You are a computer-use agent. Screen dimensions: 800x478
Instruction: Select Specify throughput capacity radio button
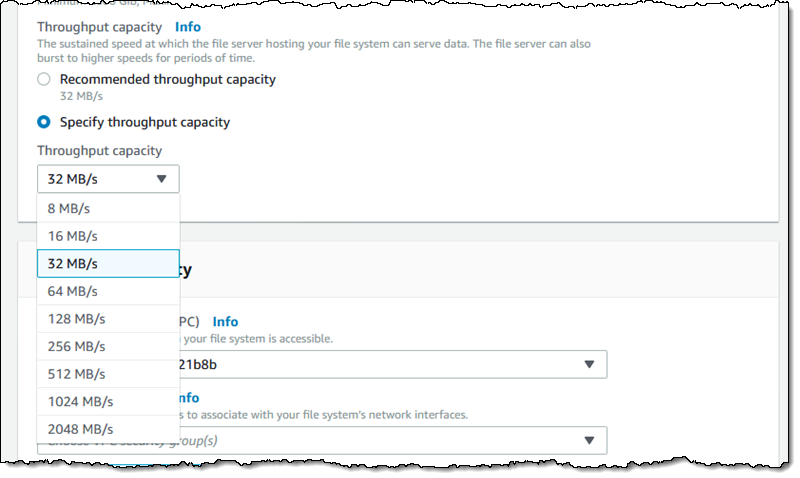(x=43, y=122)
